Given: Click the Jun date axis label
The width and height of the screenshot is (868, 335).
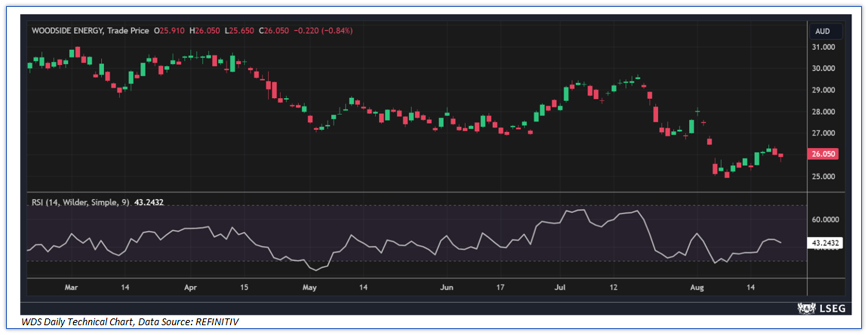Looking at the screenshot, I should (x=446, y=287).
